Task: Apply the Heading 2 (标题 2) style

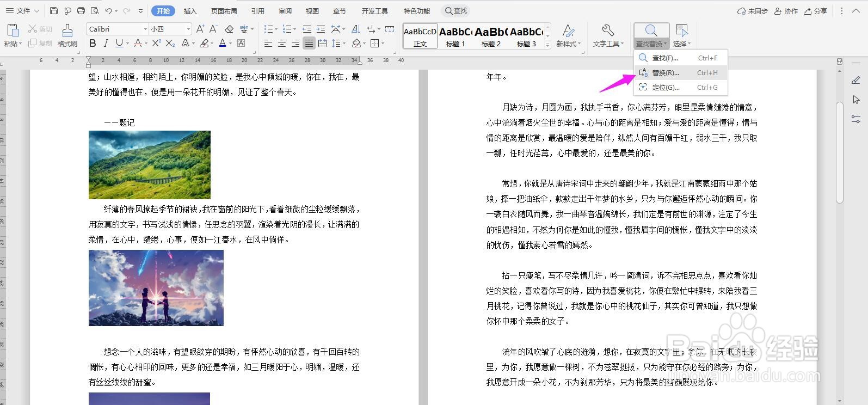Action: (x=491, y=36)
